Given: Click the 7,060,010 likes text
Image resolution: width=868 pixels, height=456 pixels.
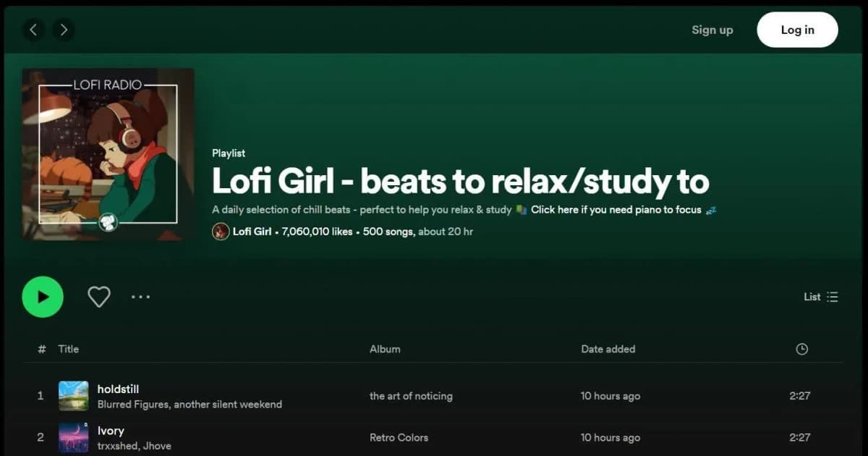Looking at the screenshot, I should coord(317,232).
